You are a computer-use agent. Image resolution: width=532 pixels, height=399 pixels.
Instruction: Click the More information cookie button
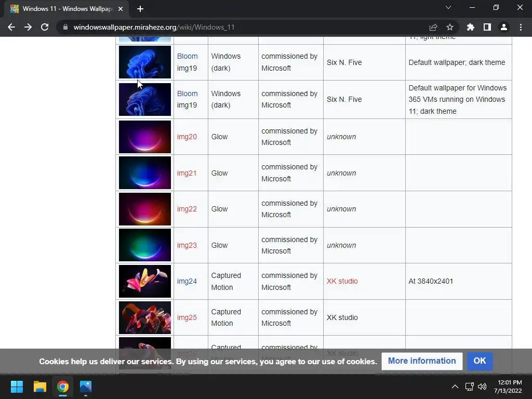[422, 361]
